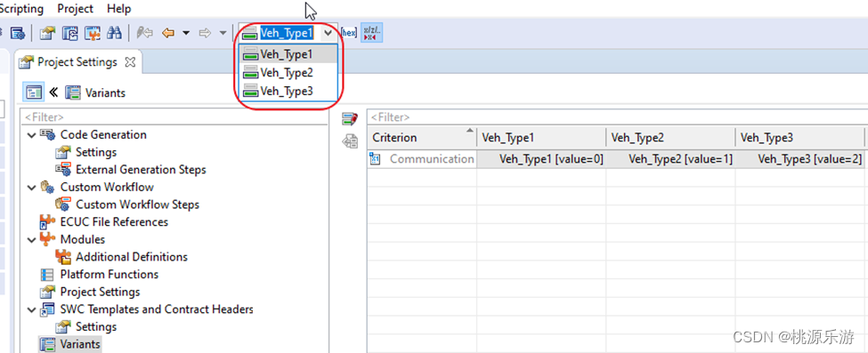The height and width of the screenshot is (353, 868).
Task: Click the selected Veh_Type1 combo text field
Action: coord(287,33)
